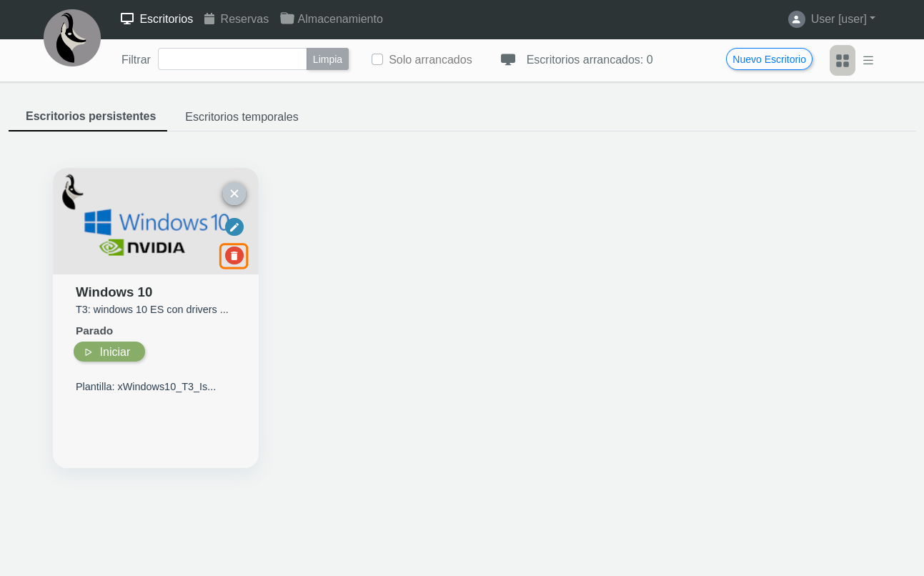Open the Almacenamiento section
924x576 pixels.
pyautogui.click(x=332, y=19)
